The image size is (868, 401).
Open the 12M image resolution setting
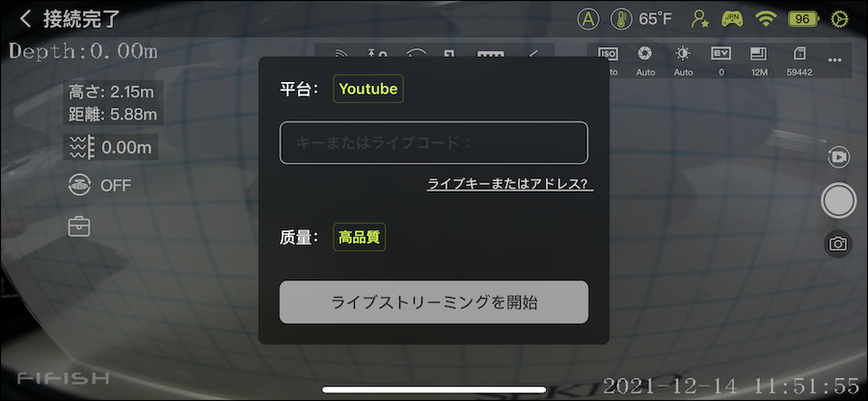(758, 60)
